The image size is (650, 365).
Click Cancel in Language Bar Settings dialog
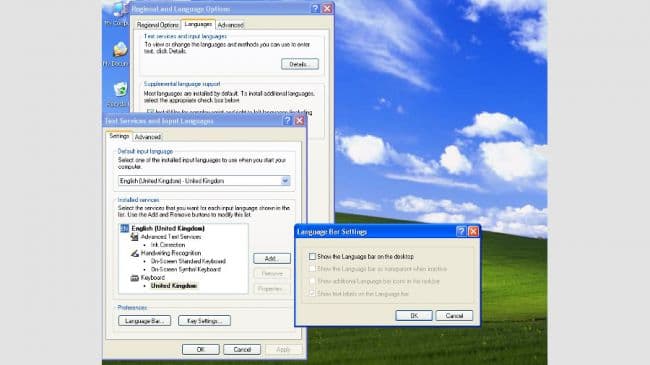point(454,316)
